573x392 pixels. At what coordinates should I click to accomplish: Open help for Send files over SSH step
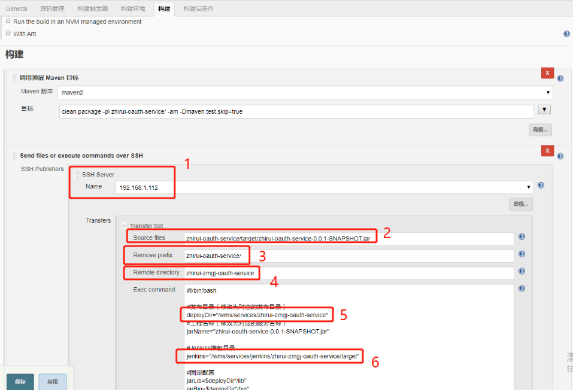560,156
